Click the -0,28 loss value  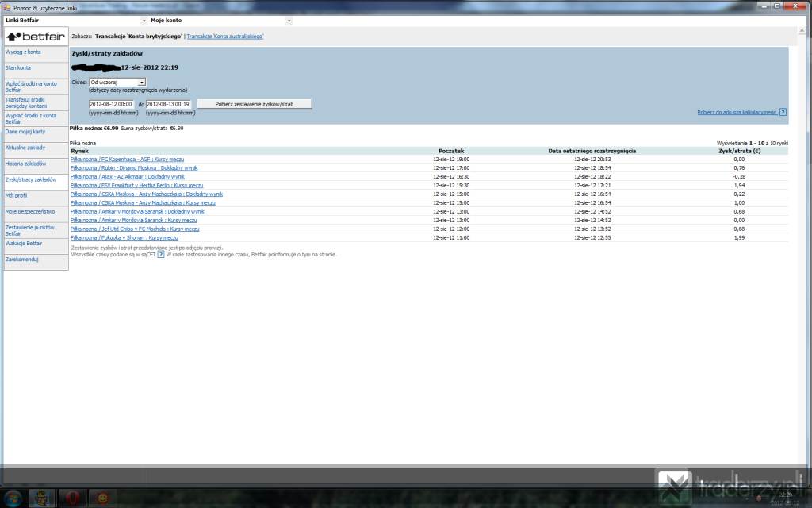point(739,177)
